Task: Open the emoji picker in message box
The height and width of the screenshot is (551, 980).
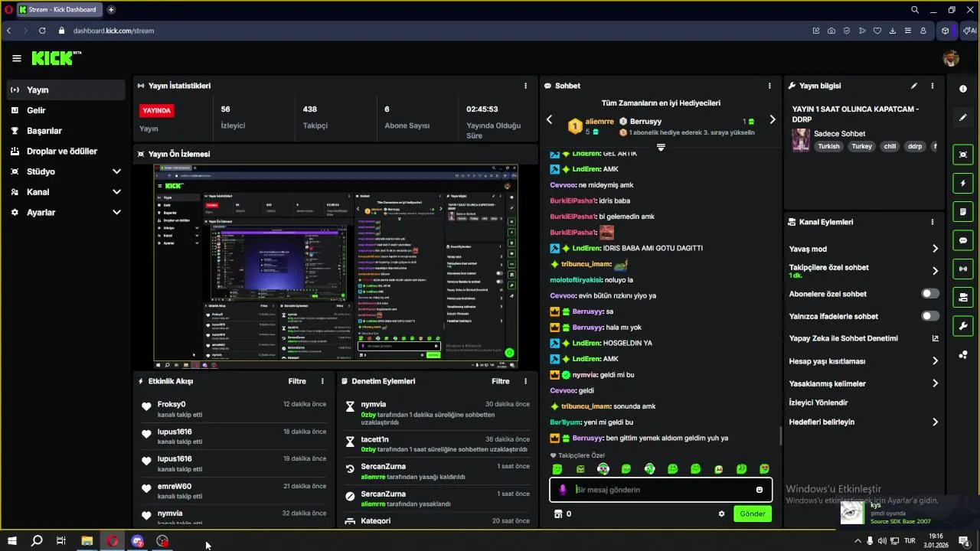Action: click(759, 490)
